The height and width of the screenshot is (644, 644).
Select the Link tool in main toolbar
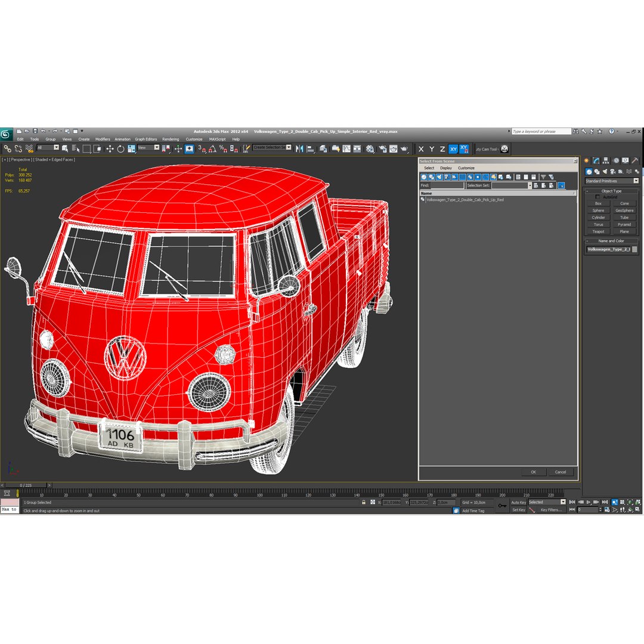coord(7,149)
